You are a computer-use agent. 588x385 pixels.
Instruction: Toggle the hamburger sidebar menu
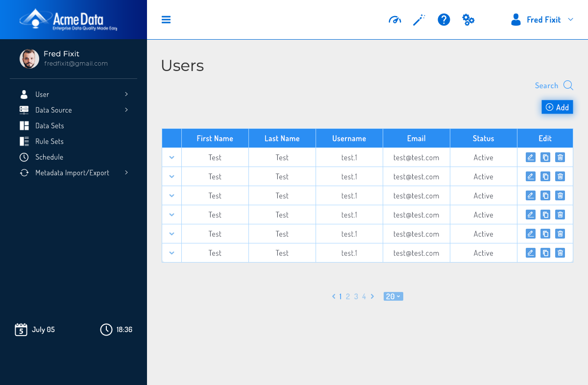(x=166, y=20)
